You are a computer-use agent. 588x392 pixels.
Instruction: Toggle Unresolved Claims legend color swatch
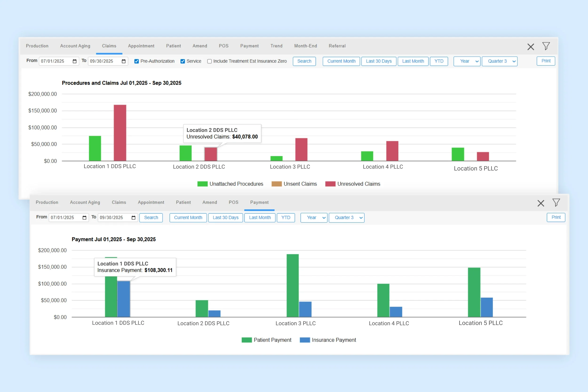330,184
